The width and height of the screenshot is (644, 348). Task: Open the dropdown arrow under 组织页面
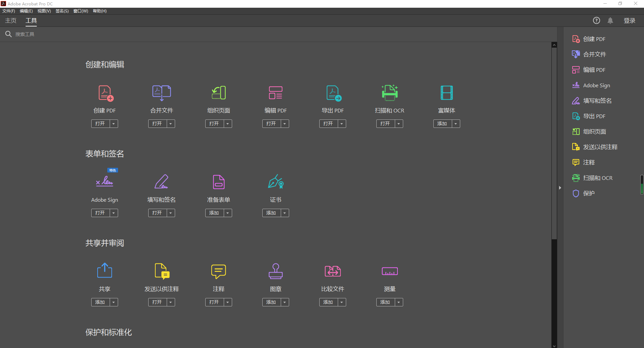228,124
